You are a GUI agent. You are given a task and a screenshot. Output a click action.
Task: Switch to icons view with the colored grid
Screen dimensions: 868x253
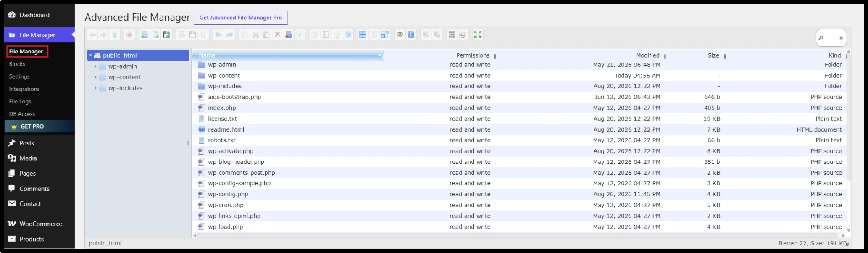[x=452, y=34]
